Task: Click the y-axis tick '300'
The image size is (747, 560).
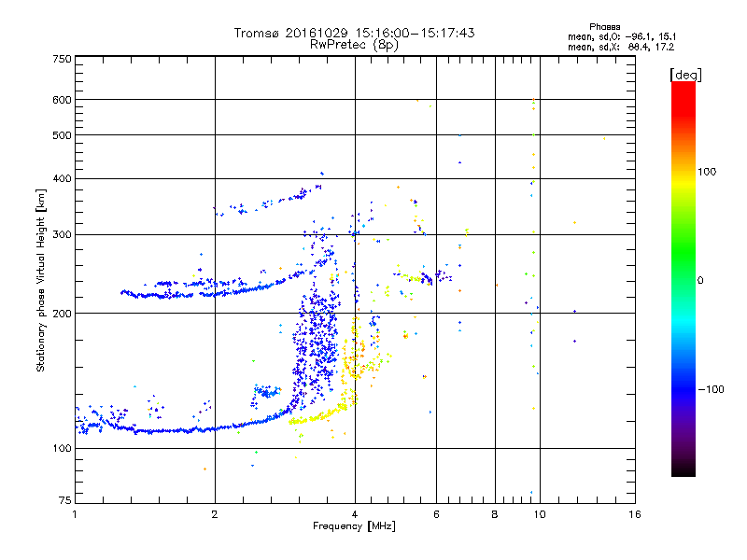Action: [x=63, y=234]
